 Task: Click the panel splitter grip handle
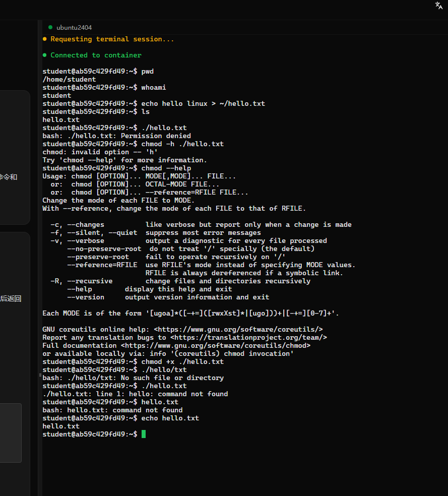coord(40,375)
